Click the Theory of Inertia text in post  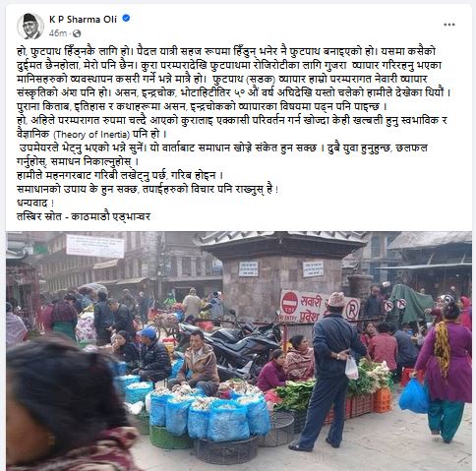pos(91,135)
